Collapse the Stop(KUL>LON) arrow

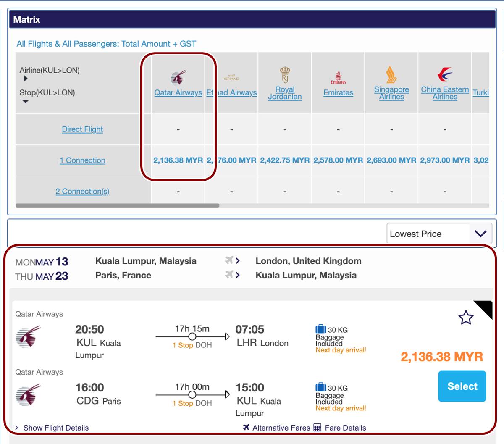tap(26, 101)
